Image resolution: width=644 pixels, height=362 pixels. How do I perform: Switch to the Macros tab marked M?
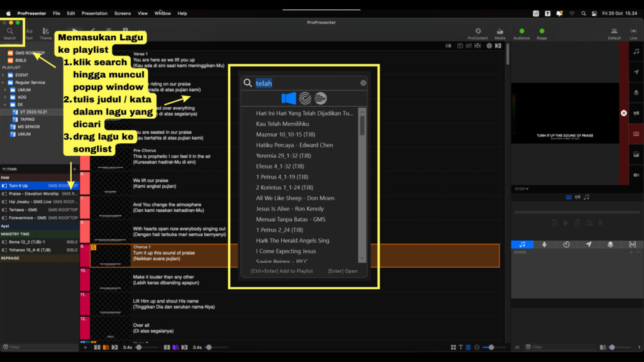pos(633,244)
